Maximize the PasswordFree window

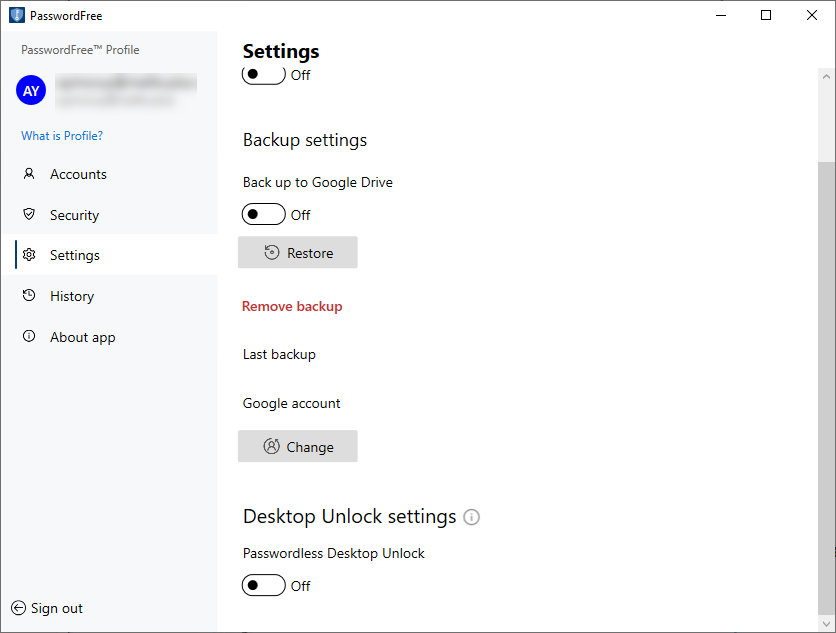(766, 15)
